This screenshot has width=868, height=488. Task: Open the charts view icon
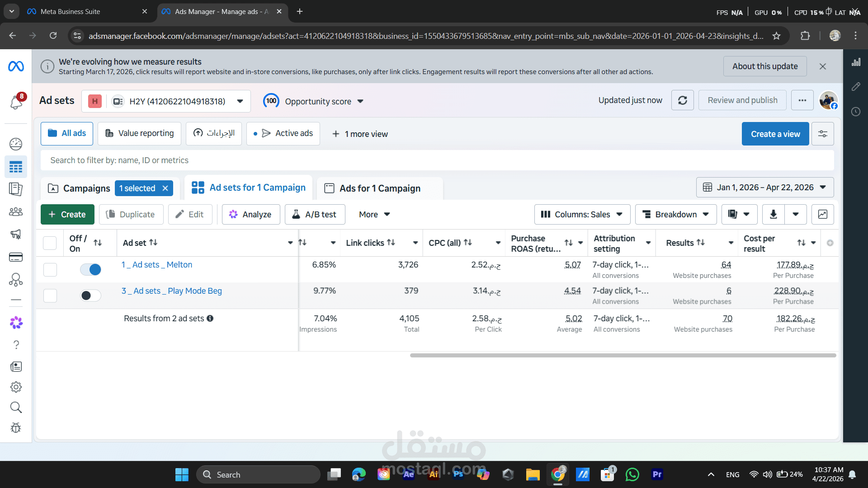[x=823, y=215]
